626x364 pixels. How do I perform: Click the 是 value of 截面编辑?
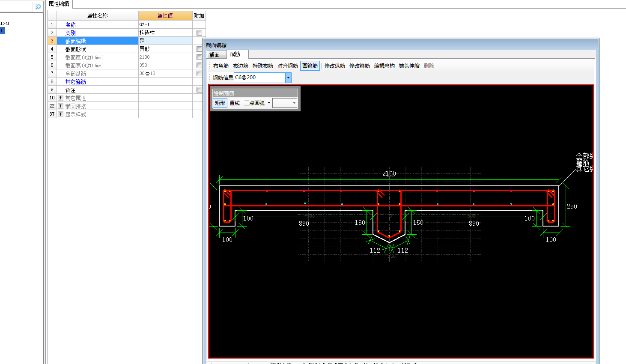click(165, 41)
